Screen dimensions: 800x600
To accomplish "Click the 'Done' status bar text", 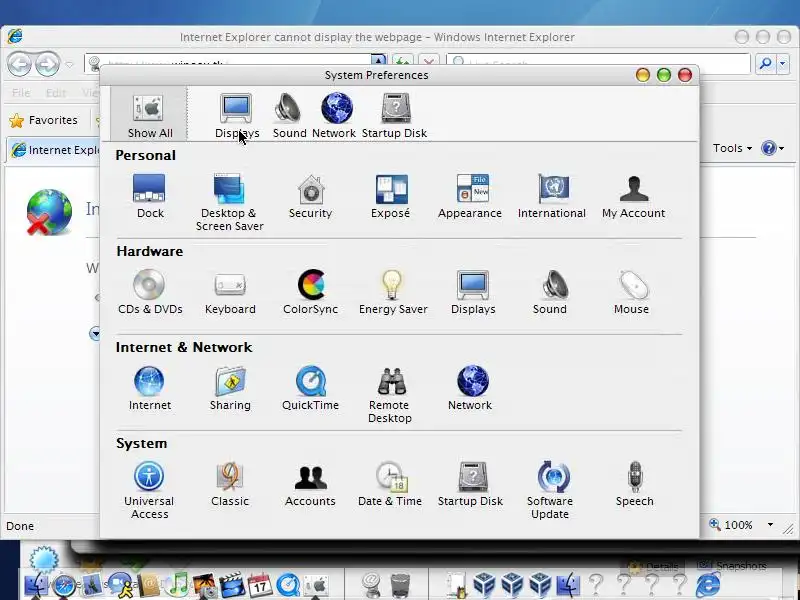I will coord(20,526).
